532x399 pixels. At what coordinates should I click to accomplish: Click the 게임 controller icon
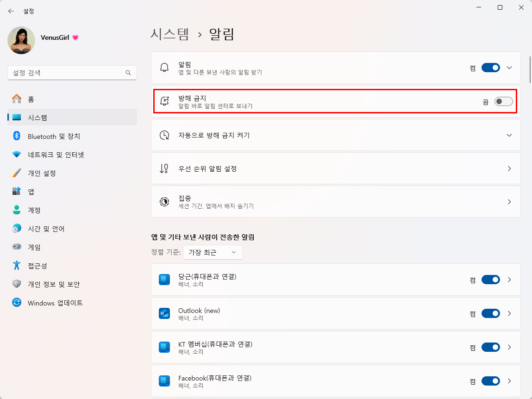click(x=17, y=247)
